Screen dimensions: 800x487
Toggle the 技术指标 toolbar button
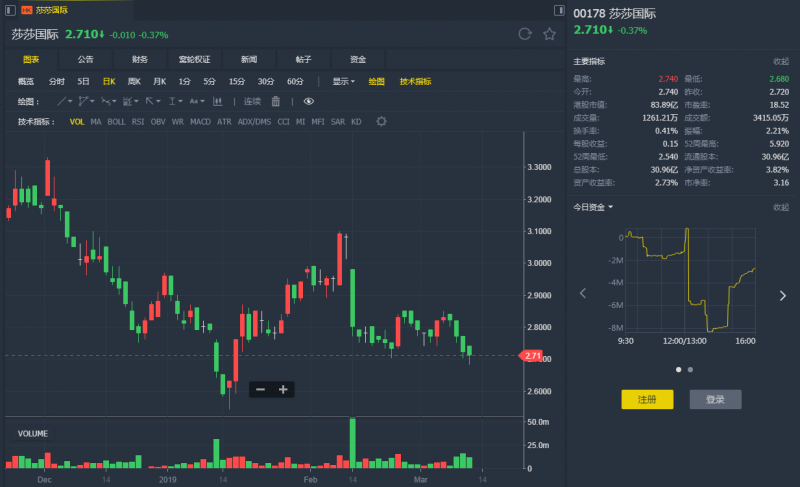(415, 82)
